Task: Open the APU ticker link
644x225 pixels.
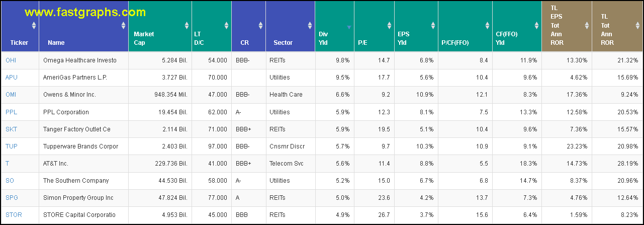Action: (x=11, y=78)
